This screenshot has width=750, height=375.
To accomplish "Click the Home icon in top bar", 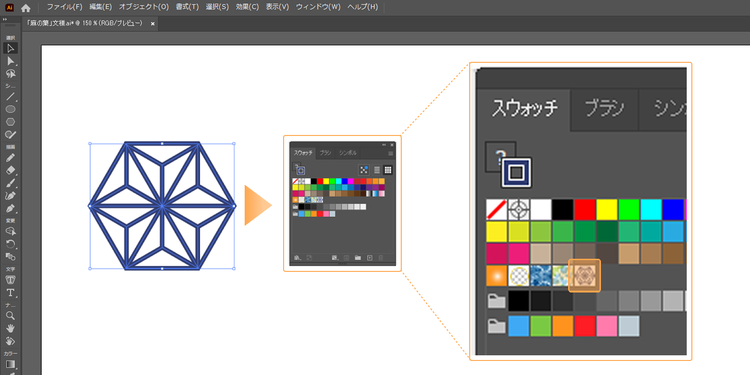I will coord(26,8).
